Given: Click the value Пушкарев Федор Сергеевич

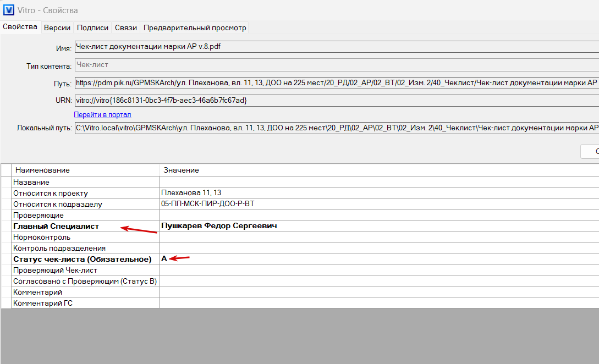Looking at the screenshot, I should pyautogui.click(x=219, y=226).
